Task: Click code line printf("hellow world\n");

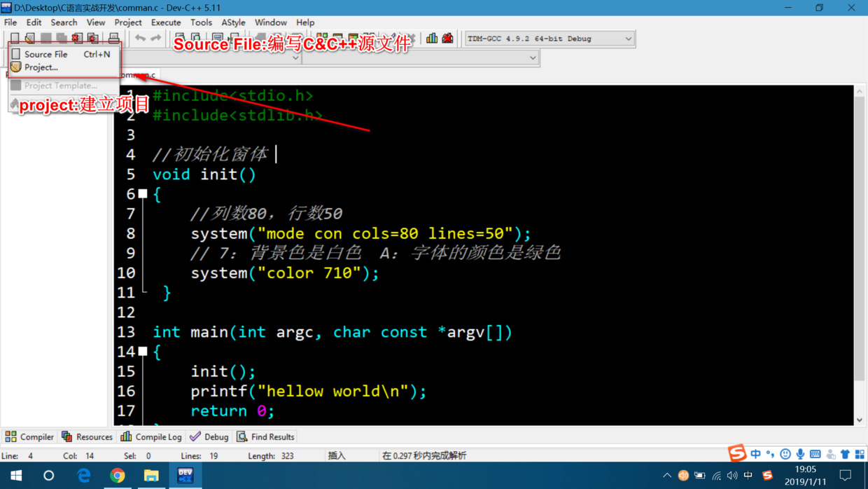Action: (309, 391)
